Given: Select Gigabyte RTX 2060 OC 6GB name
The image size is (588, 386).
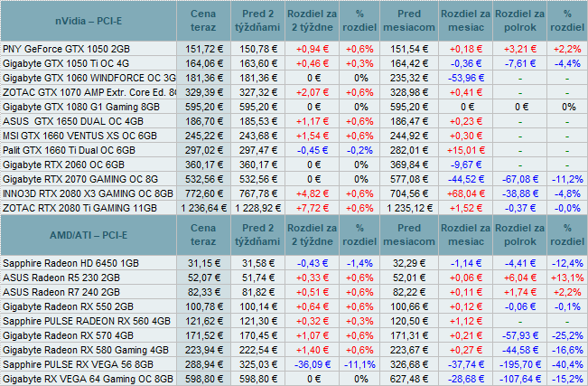Looking at the screenshot, I should pos(64,165).
